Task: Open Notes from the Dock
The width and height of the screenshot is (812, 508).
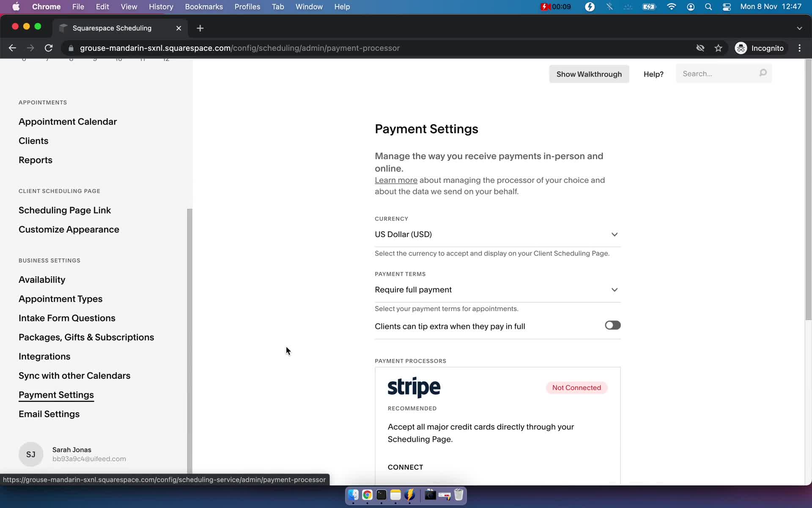Action: pos(395,495)
